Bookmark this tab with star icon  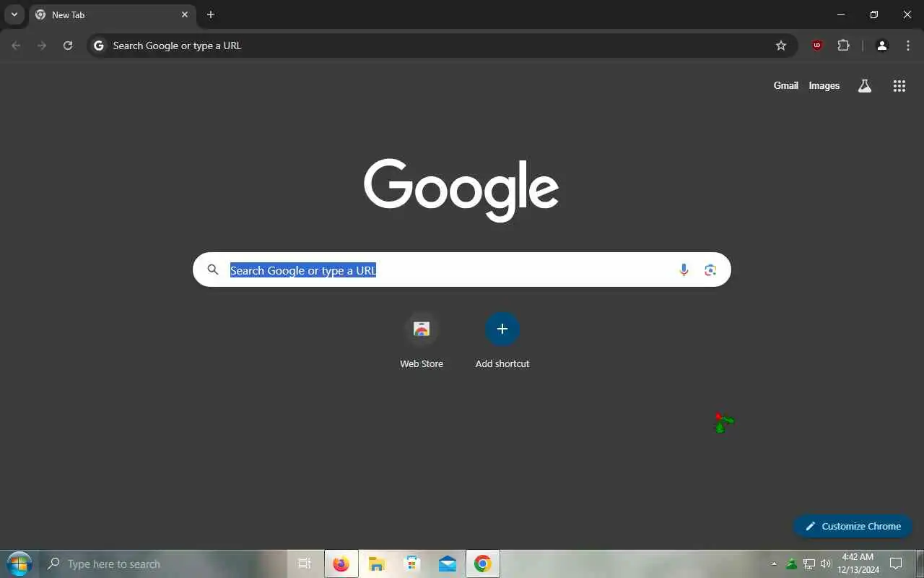click(781, 46)
